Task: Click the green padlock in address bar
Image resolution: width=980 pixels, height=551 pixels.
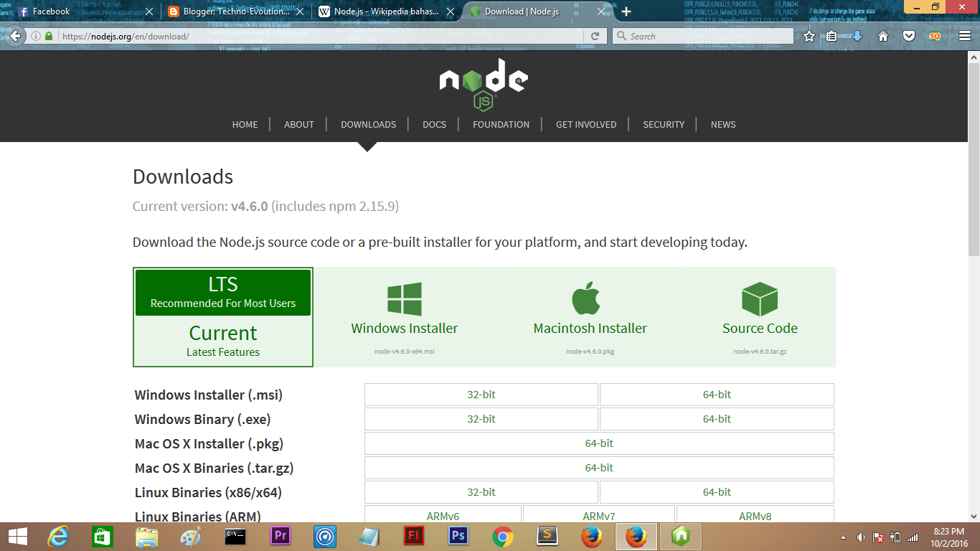Action: click(49, 36)
